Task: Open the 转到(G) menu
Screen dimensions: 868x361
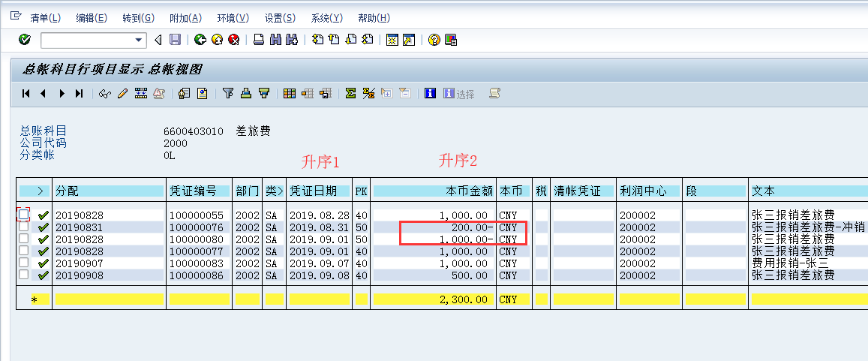Action: tap(138, 18)
